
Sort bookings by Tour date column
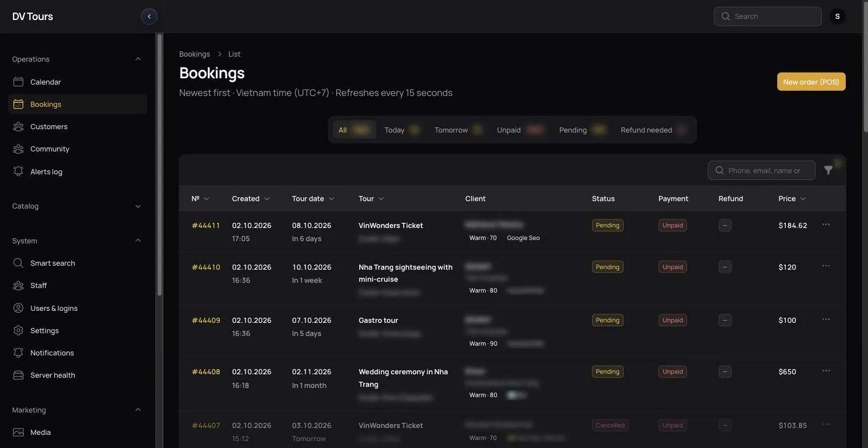point(313,198)
